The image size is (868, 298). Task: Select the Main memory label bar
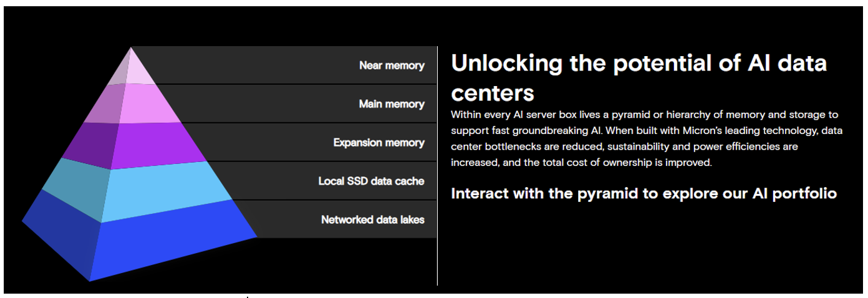point(304,103)
